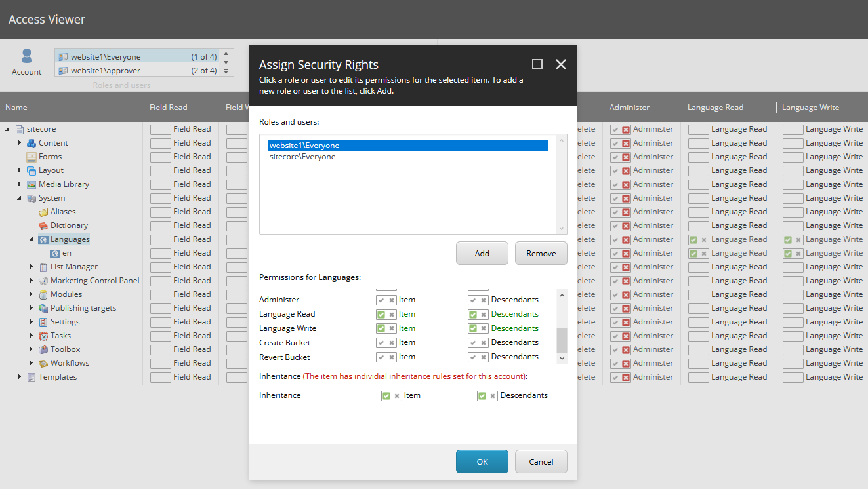The height and width of the screenshot is (489, 868).
Task: Toggle Language Write Descendants permission
Action: tap(473, 328)
